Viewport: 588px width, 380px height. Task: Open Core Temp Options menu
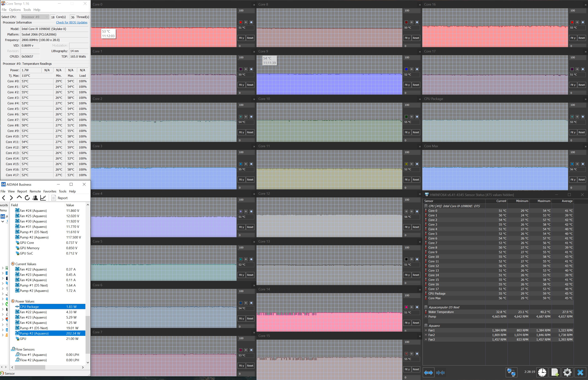15,10
